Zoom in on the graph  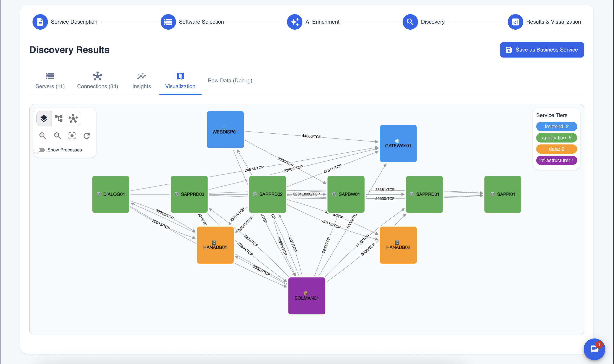point(43,136)
